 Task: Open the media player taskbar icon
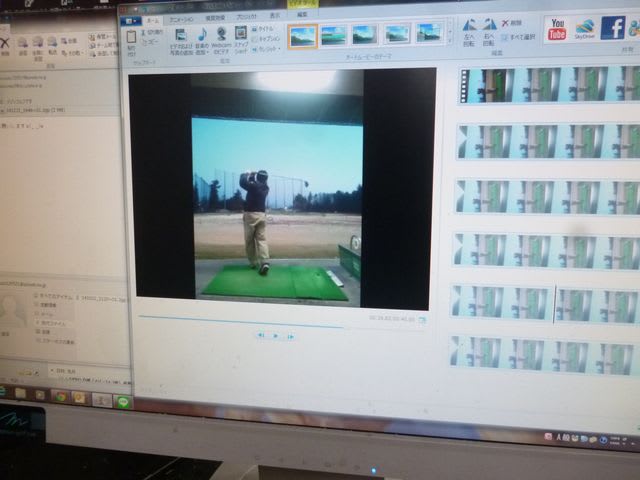(40, 395)
